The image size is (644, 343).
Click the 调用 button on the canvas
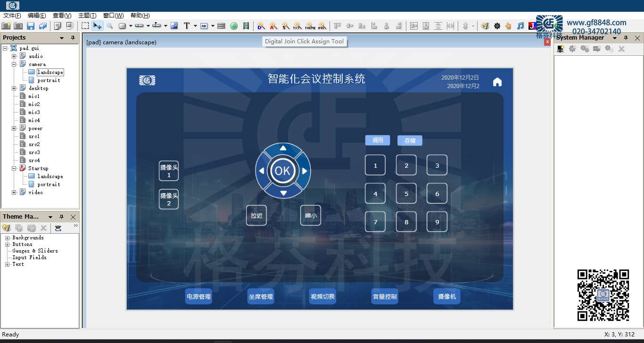pyautogui.click(x=378, y=140)
